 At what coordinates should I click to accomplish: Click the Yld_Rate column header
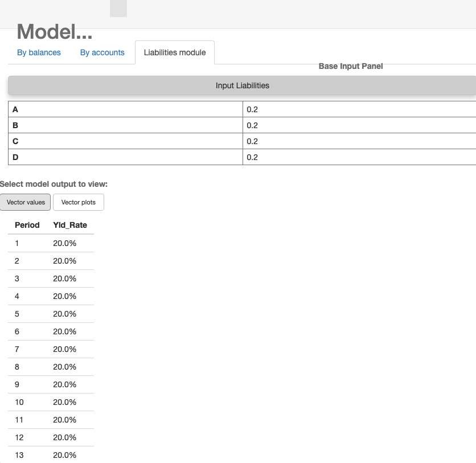click(x=70, y=225)
